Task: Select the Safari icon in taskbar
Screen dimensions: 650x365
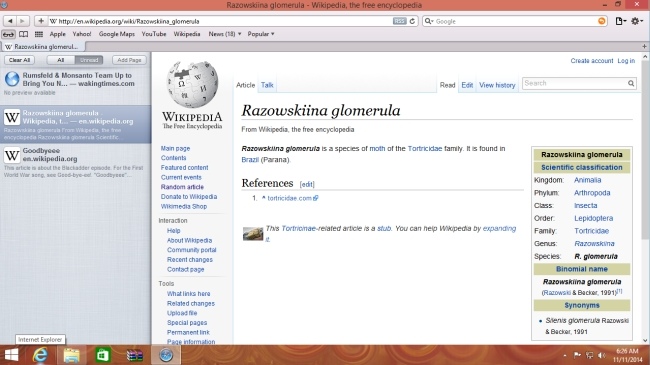Action: tap(166, 355)
